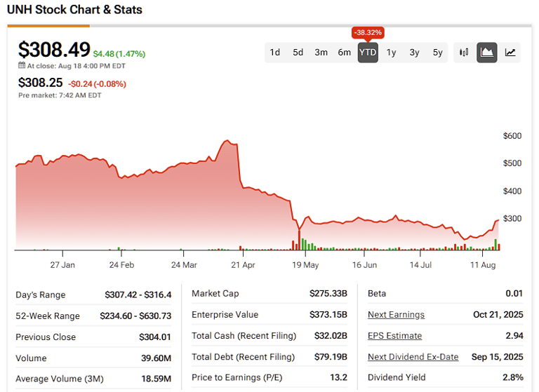Click the $308.25 pre-market price

pos(40,83)
